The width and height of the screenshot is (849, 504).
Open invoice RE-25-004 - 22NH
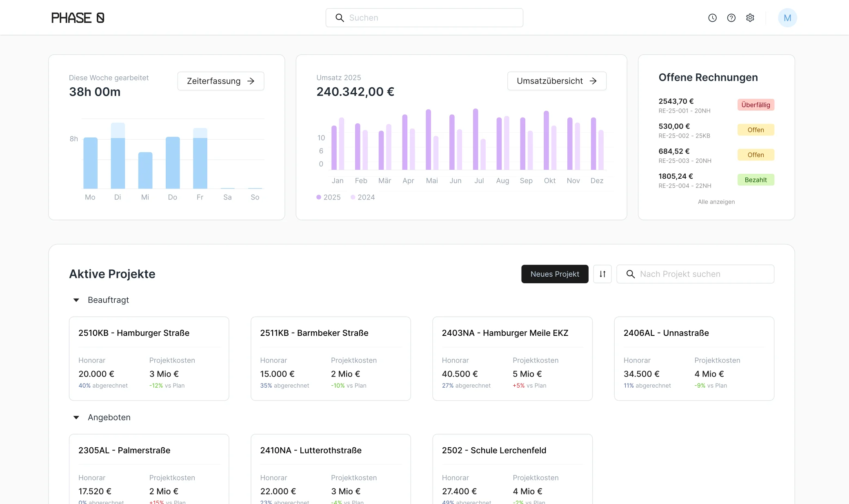click(716, 180)
